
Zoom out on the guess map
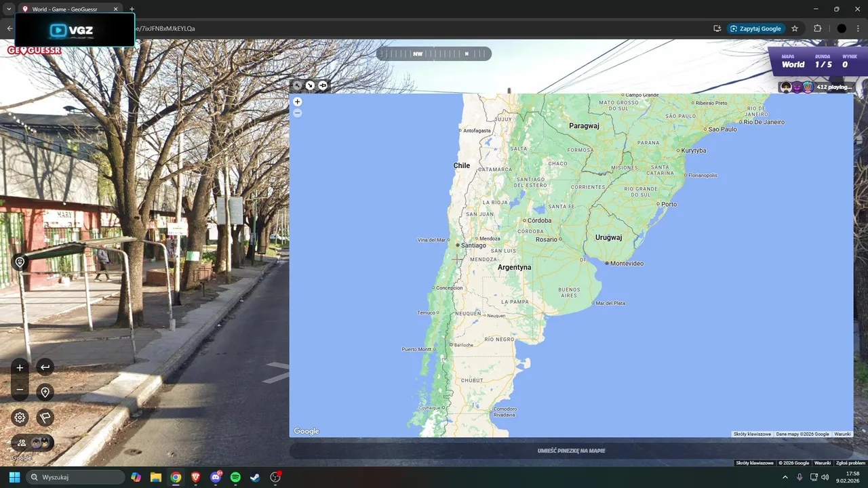pos(297,113)
